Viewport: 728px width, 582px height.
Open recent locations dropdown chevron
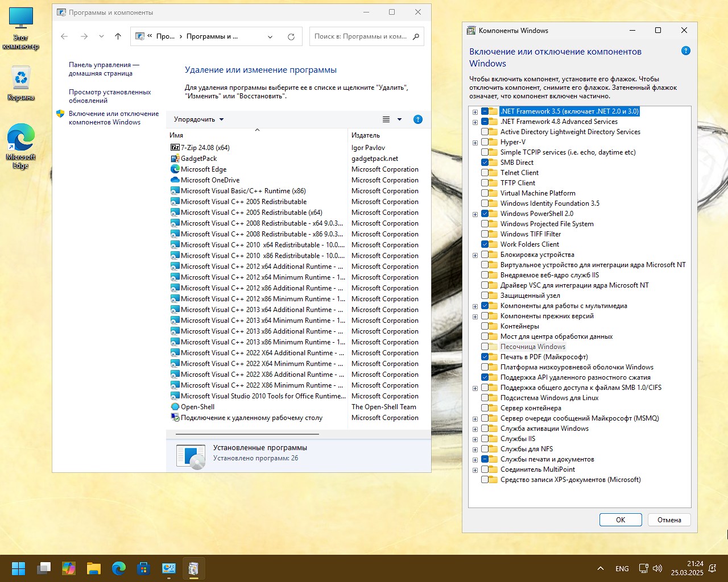[x=101, y=36]
